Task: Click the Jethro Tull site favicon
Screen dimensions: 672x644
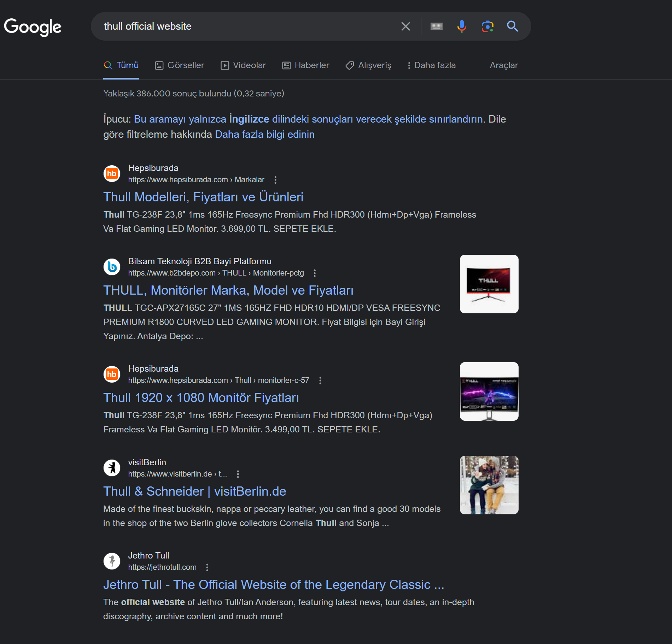Action: pos(112,561)
